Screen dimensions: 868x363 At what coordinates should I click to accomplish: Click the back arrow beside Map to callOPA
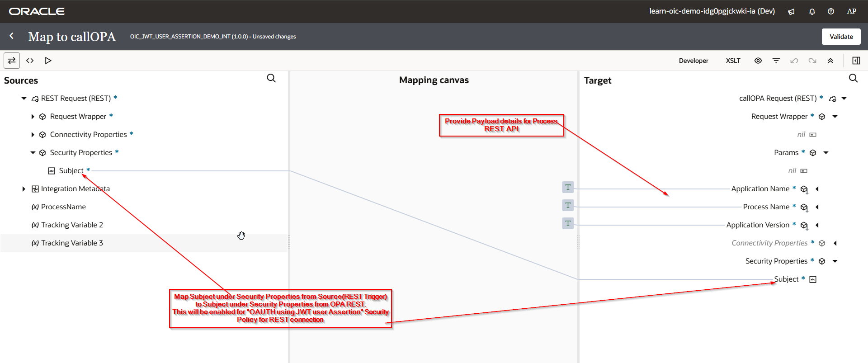pos(12,36)
